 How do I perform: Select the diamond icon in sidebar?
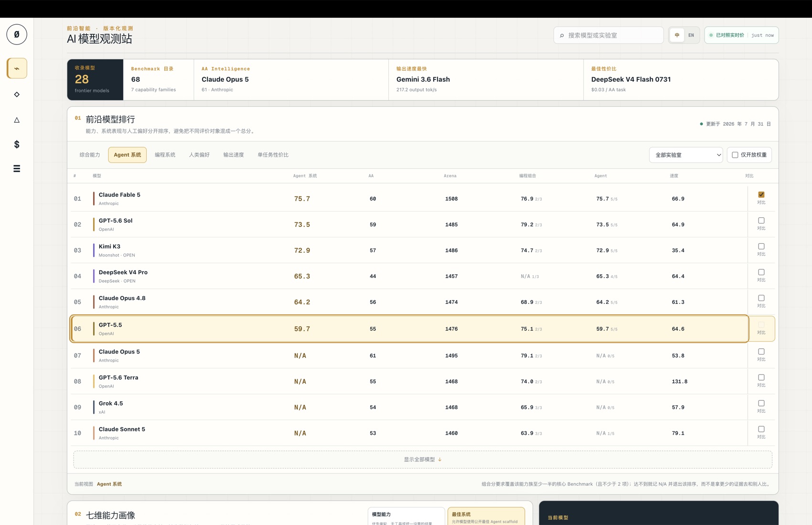point(17,95)
